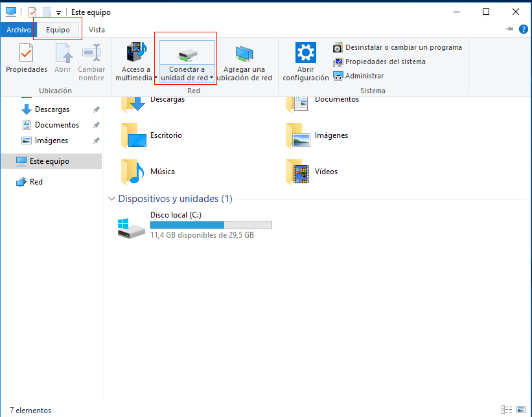Open the quick access toolbar customize dropdown
Screen dimensions: 532x417
point(59,13)
